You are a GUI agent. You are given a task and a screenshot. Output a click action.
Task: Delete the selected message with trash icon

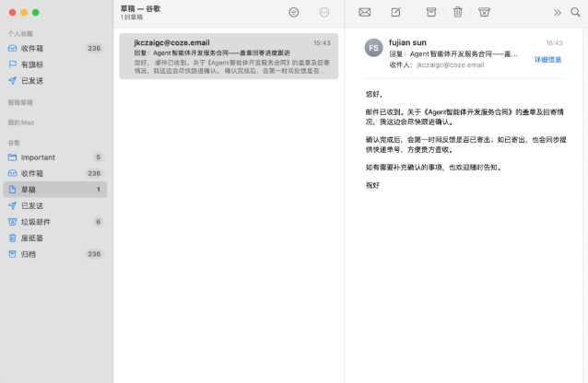(457, 12)
